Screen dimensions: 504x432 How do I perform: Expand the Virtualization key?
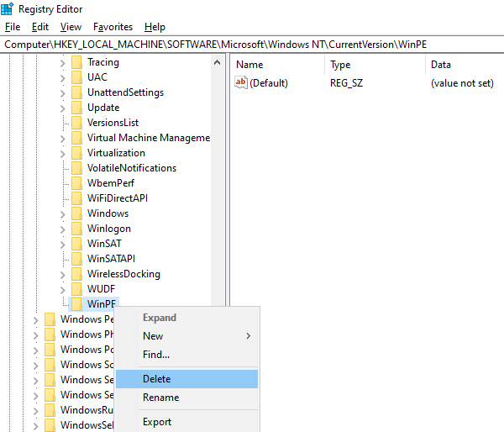coord(63,154)
